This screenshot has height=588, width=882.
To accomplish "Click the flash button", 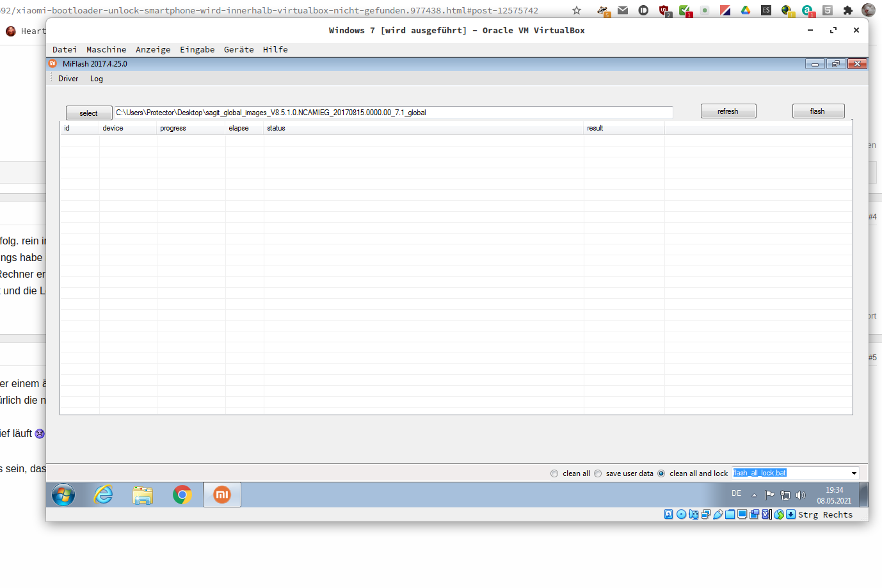I will point(818,111).
